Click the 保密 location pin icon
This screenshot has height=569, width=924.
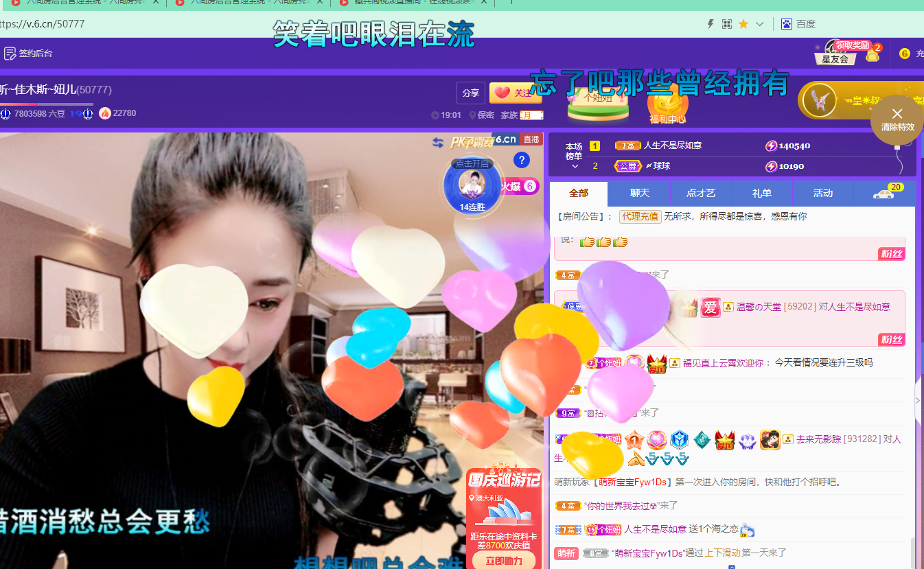coord(472,115)
